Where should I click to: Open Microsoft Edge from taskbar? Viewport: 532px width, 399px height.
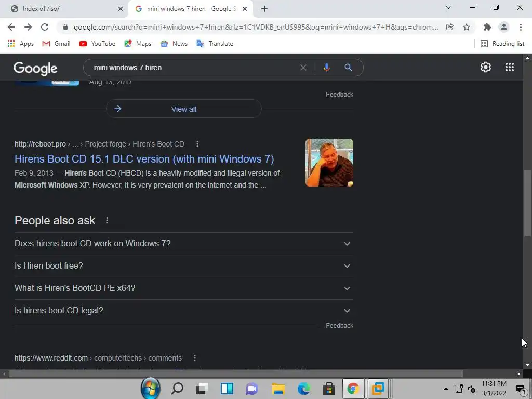(304, 389)
